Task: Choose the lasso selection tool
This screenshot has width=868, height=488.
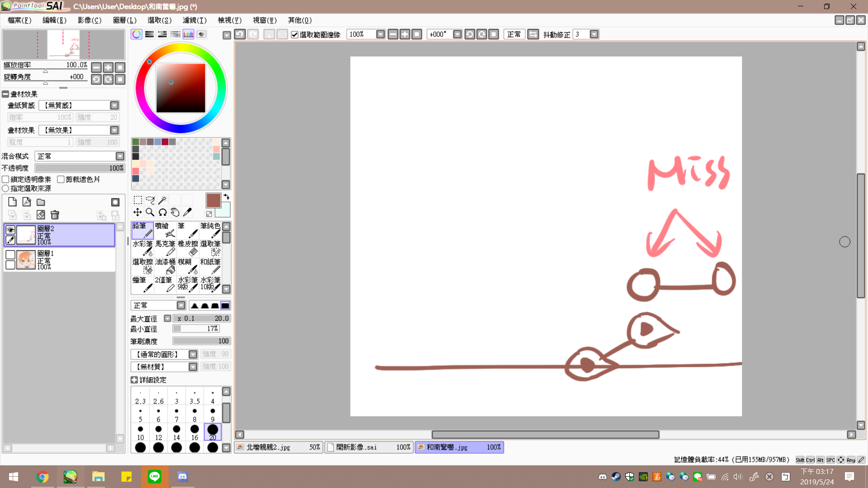Action: [150, 200]
